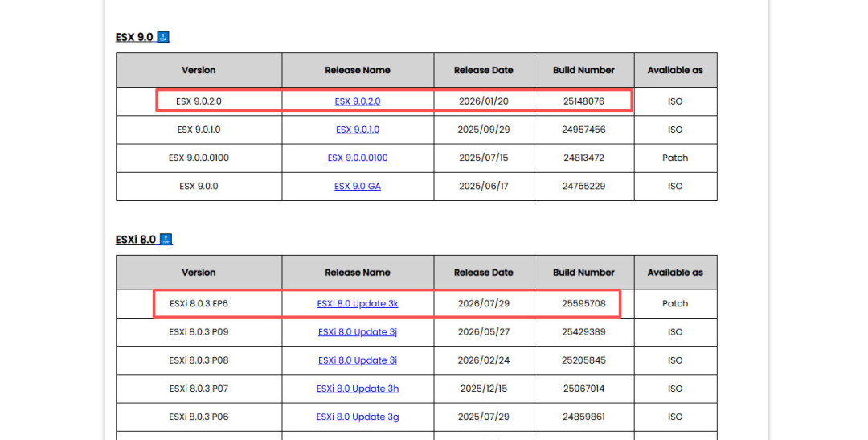The image size is (868, 440).
Task: Click release date 2025/12/15
Action: tap(484, 389)
